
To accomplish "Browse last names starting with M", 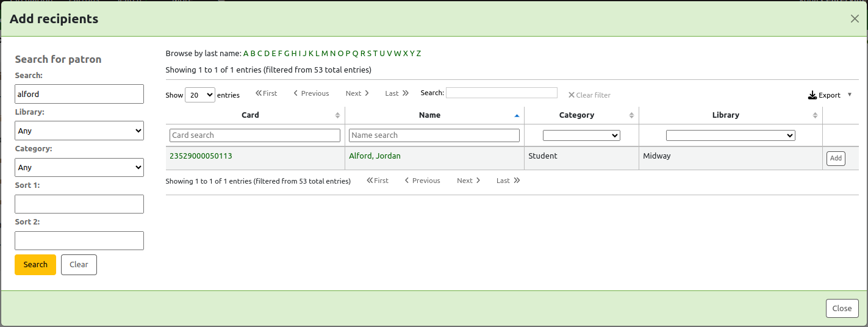I will click(325, 54).
